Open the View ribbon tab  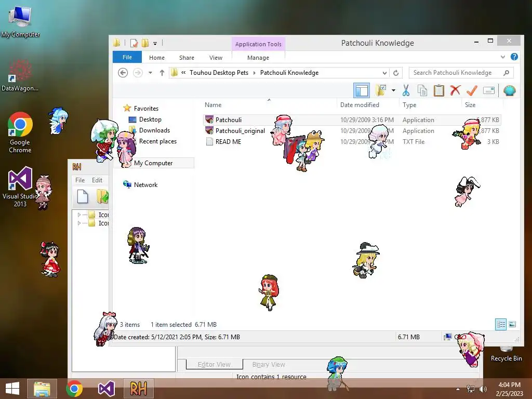[216, 58]
